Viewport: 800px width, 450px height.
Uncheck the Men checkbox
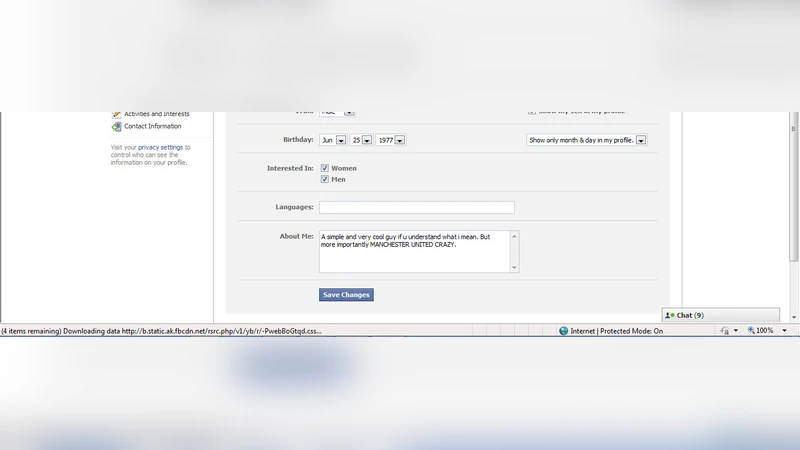(x=325, y=180)
